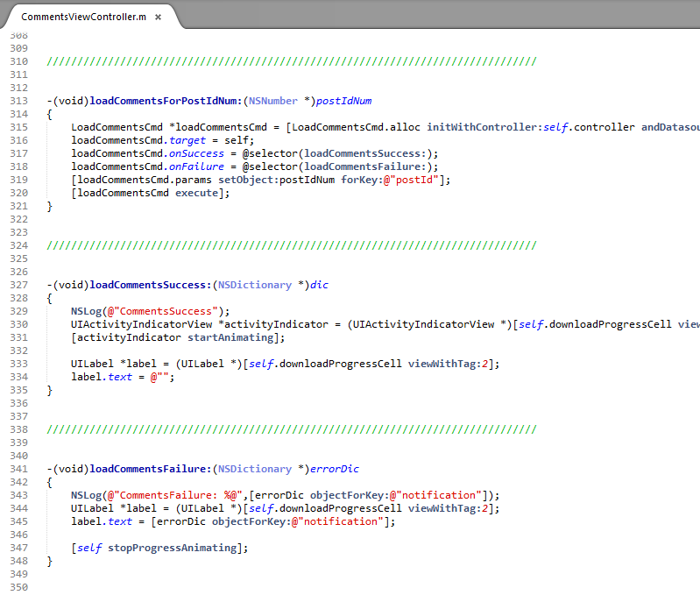Screen dimensions: 700x595
Task: Click string @"CommentsFailure: %@" on line 343
Action: tap(175, 495)
